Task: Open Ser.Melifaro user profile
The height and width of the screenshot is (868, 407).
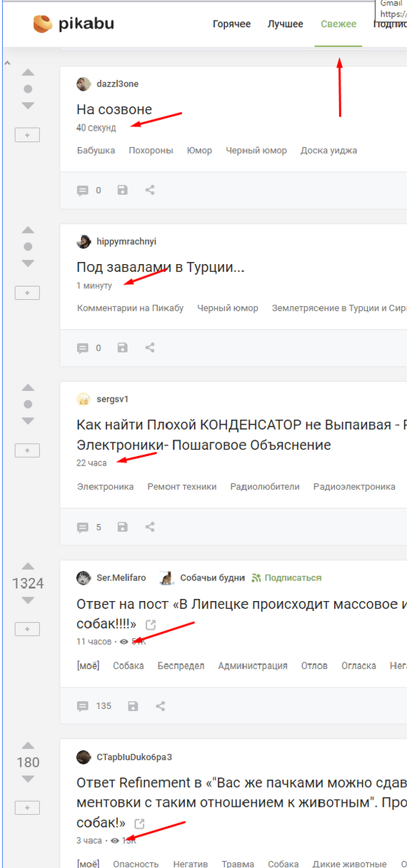Action: (121, 577)
